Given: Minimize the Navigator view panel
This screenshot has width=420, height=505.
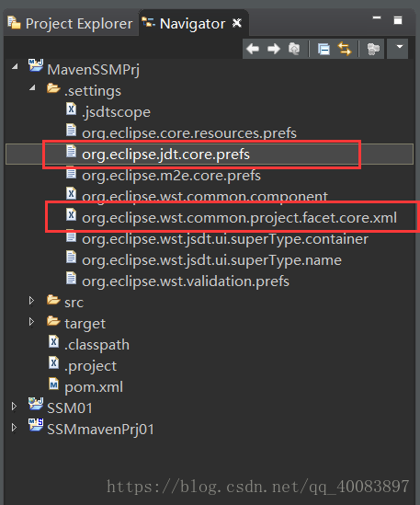Looking at the screenshot, I should 377,18.
